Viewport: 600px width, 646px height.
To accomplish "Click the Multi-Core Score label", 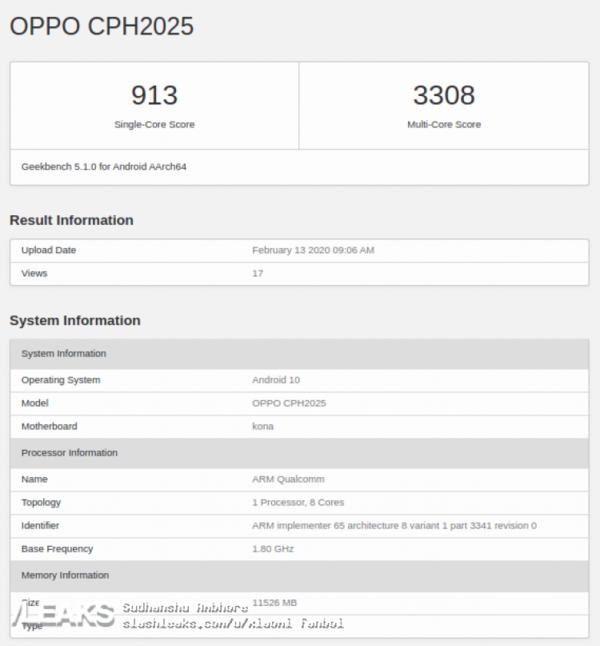I will pyautogui.click(x=444, y=124).
